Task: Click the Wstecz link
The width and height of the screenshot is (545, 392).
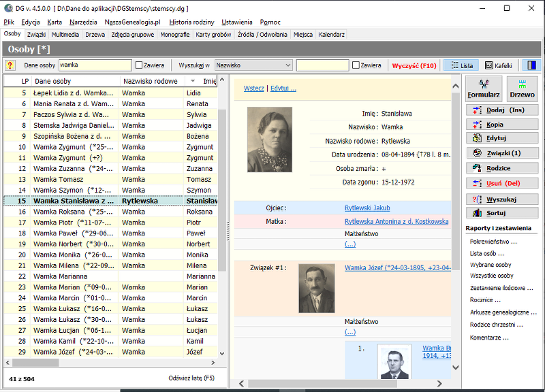Action: pos(253,88)
